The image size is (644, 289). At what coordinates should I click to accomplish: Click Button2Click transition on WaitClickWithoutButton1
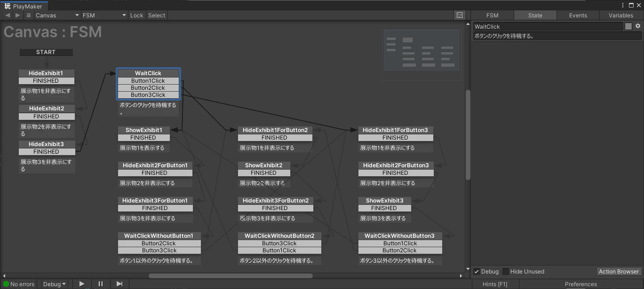(159, 243)
